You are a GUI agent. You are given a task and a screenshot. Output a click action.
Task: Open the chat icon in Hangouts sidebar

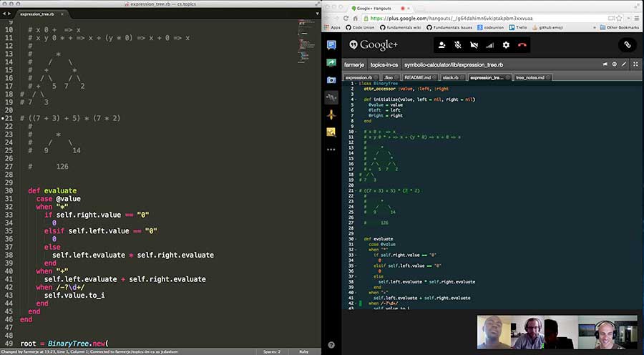click(331, 44)
